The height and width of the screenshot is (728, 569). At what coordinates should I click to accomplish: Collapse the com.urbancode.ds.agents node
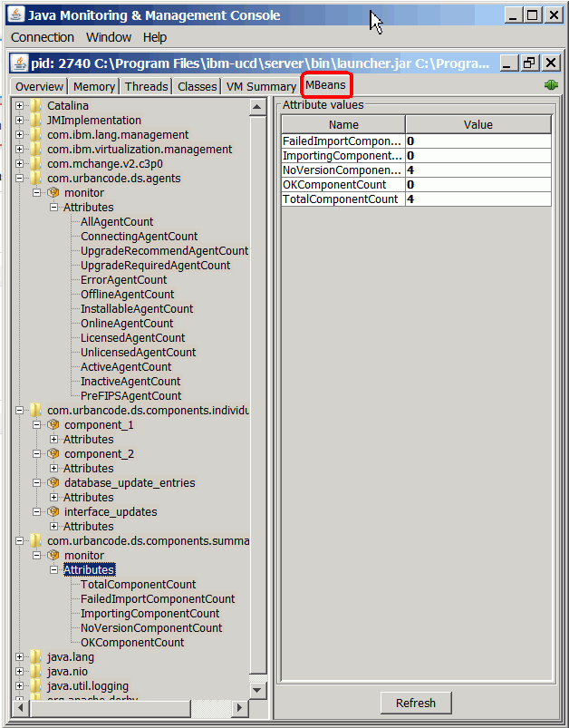tap(20, 179)
